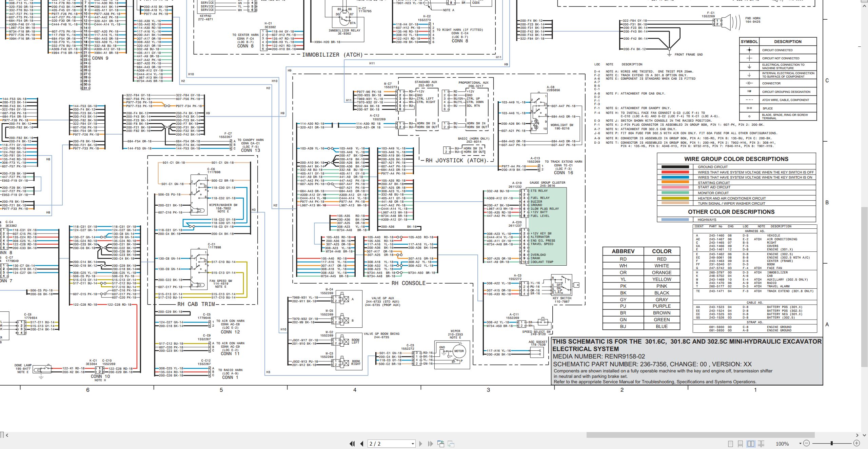Click the CIRCUIT NOT CONNECTED symbol
The width and height of the screenshot is (868, 449).
click(x=749, y=58)
